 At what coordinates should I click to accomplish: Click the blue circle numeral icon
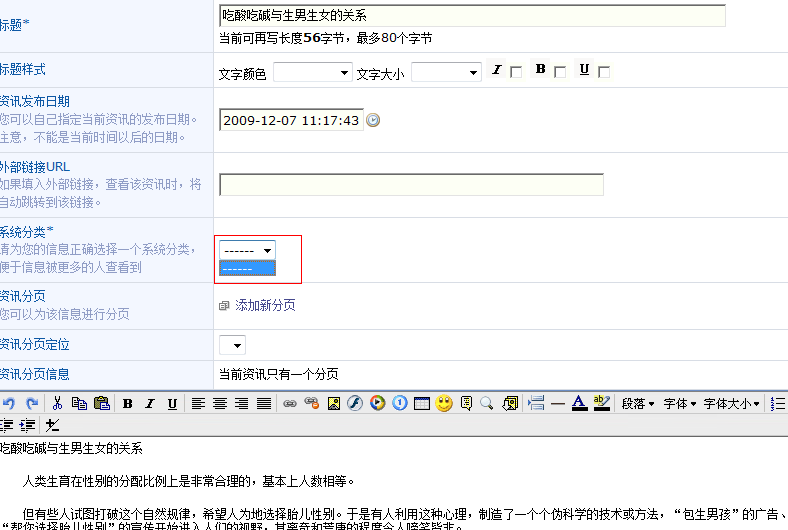click(x=400, y=403)
